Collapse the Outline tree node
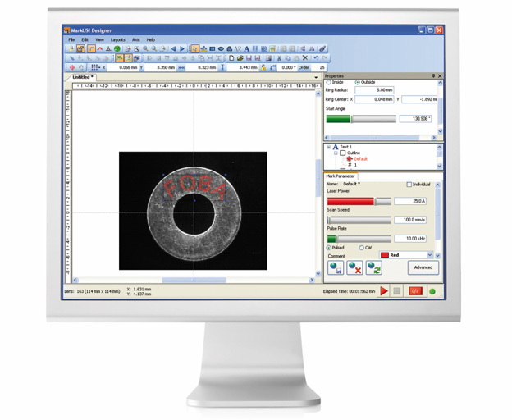The height and width of the screenshot is (420, 512). coord(336,153)
